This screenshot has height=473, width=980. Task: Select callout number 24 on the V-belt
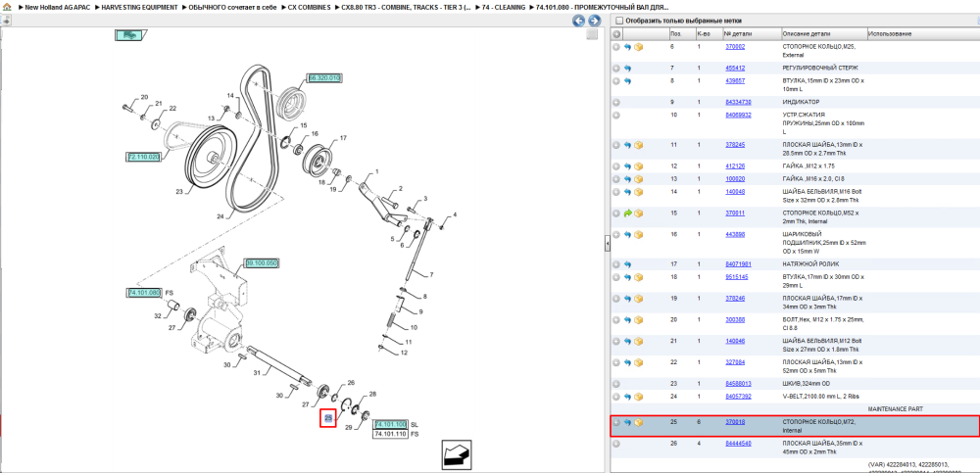[220, 217]
